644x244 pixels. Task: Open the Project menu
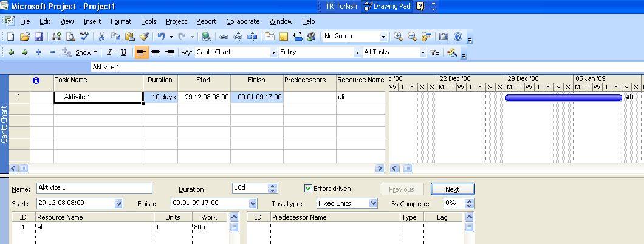coord(176,21)
